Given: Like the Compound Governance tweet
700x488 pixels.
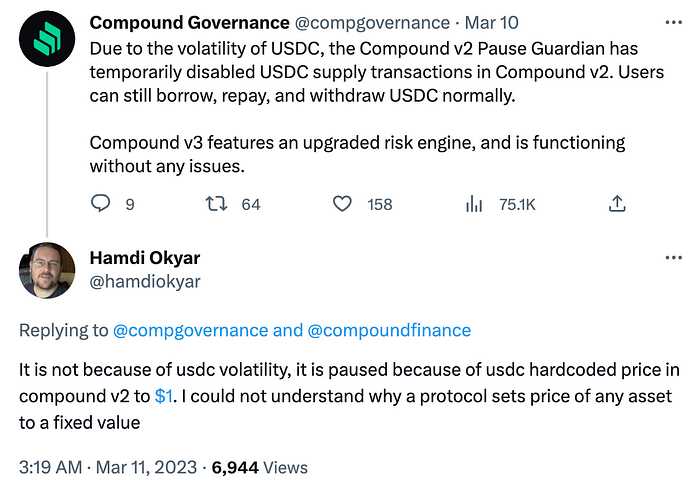Looking at the screenshot, I should [343, 204].
